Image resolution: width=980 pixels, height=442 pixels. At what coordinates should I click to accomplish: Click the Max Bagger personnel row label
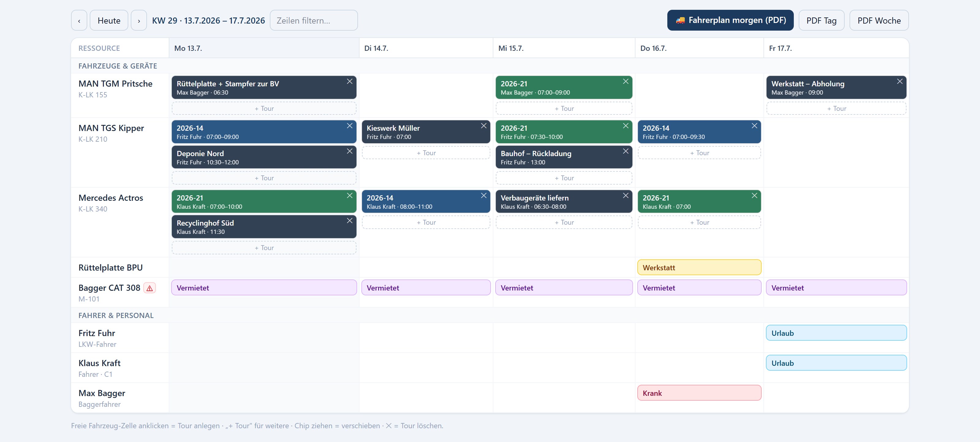coord(102,393)
